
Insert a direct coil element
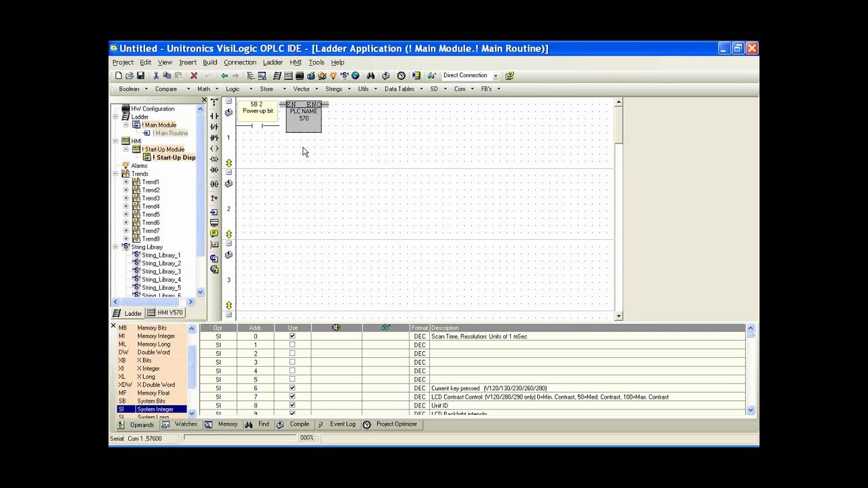pos(214,148)
